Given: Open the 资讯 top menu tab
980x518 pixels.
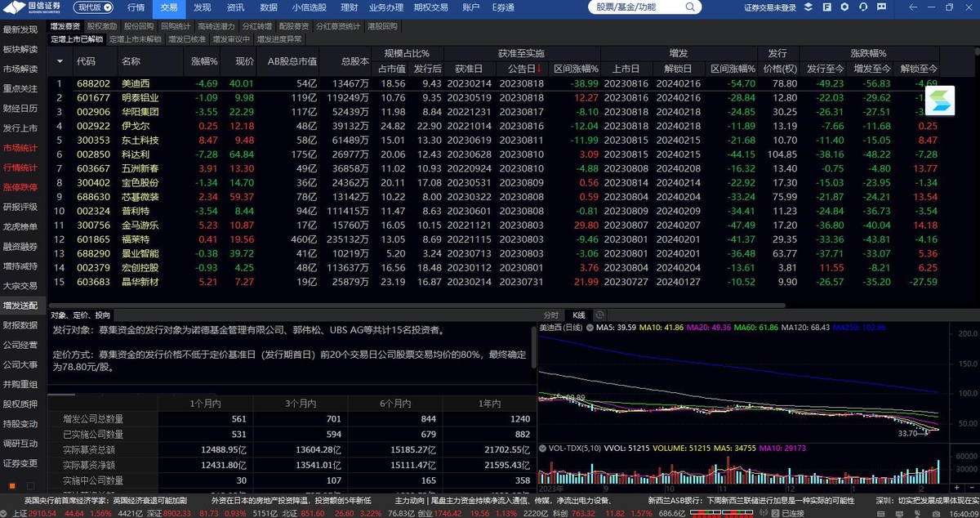Looking at the screenshot, I should pos(235,7).
